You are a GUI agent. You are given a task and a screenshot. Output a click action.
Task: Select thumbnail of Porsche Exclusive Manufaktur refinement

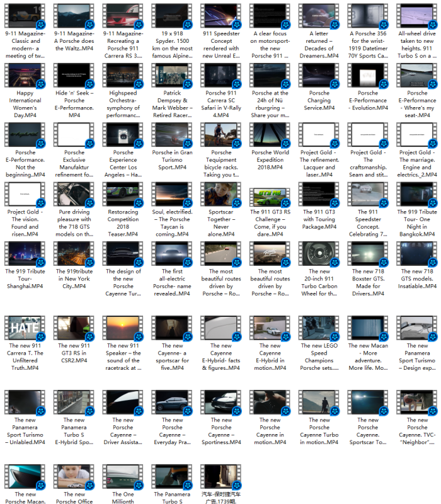tap(74, 135)
